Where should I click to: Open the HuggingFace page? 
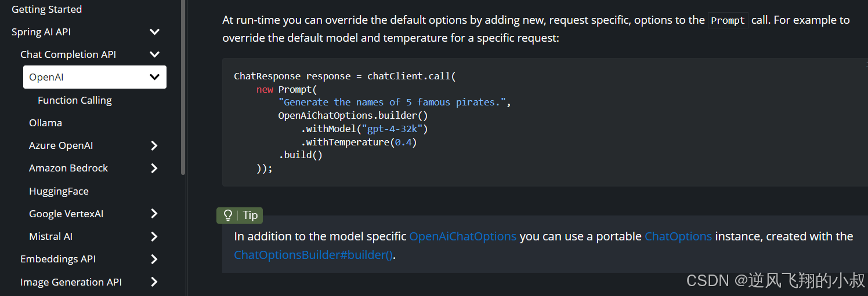[59, 191]
